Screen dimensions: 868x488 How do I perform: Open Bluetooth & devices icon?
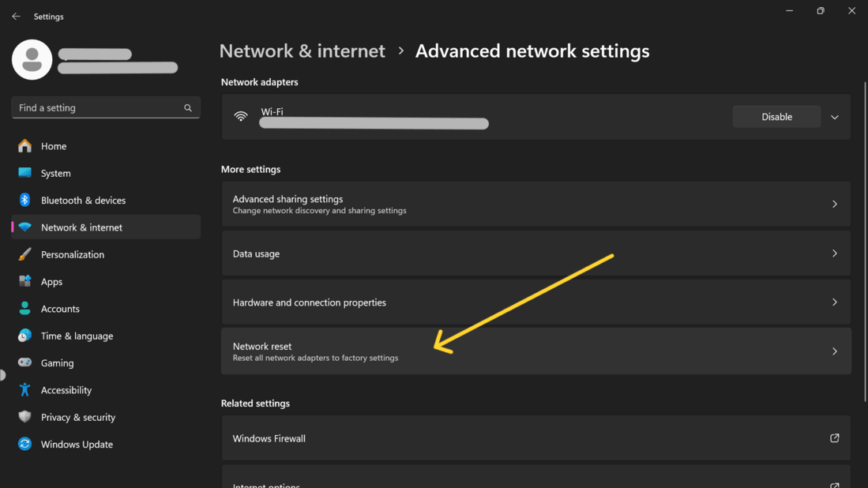click(x=25, y=201)
